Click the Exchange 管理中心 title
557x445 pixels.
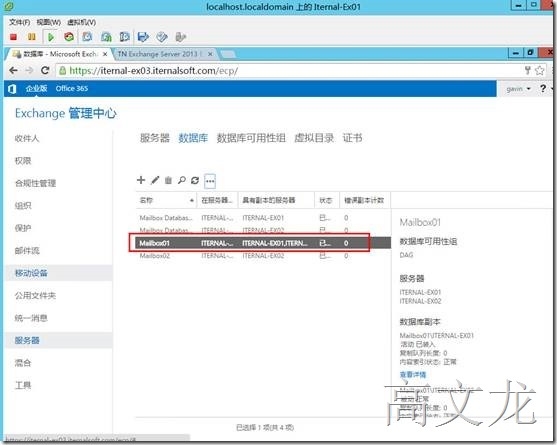click(66, 113)
